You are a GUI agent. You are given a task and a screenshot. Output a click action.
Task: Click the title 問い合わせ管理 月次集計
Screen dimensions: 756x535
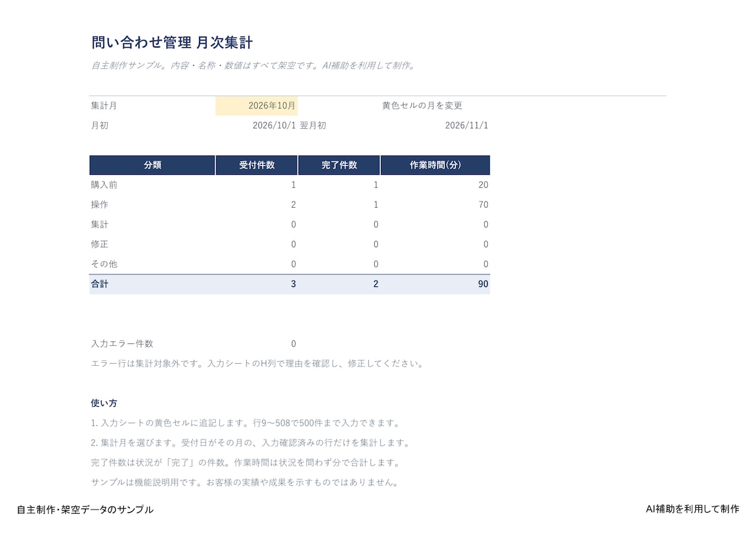click(172, 43)
